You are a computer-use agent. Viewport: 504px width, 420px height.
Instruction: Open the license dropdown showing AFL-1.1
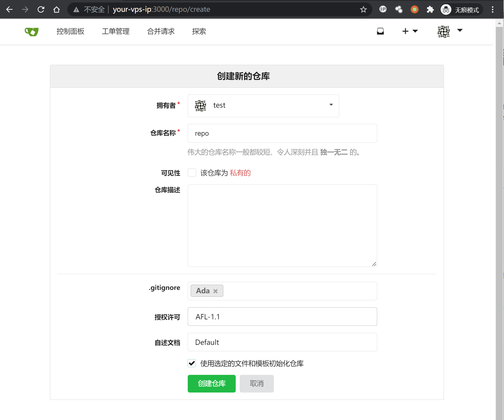tap(282, 317)
